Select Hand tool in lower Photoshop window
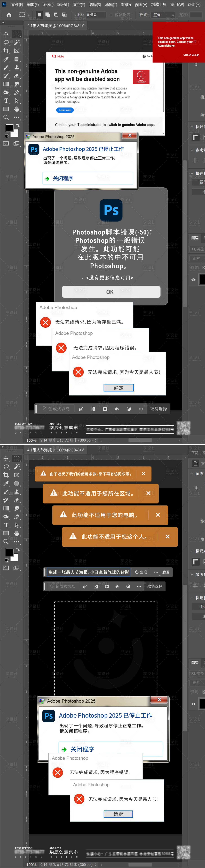 tap(17, 533)
